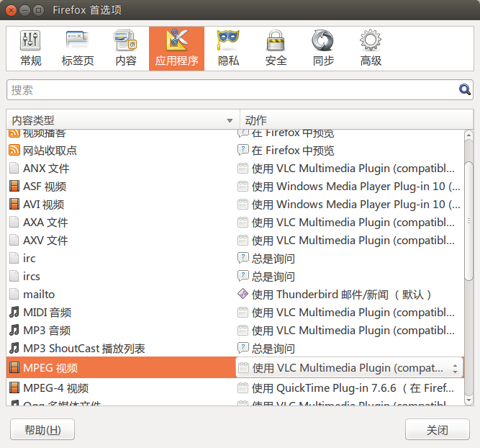Click the file icon beside ANX 文件
This screenshot has height=448, width=480.
14,169
